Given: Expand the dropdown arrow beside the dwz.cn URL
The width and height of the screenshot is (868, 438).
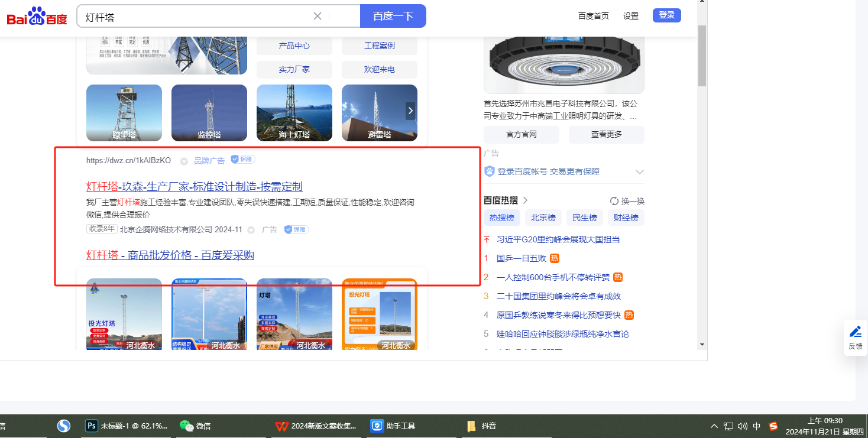Looking at the screenshot, I should (x=184, y=161).
